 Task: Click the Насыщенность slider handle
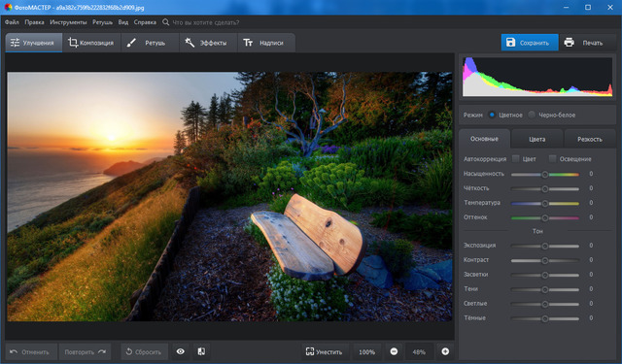coord(545,175)
